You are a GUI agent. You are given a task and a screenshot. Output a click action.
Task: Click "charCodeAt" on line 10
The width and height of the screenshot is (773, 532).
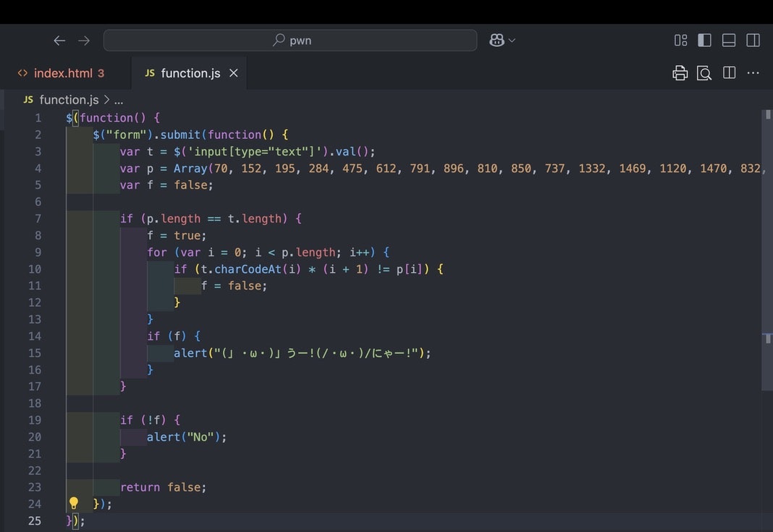coord(248,269)
